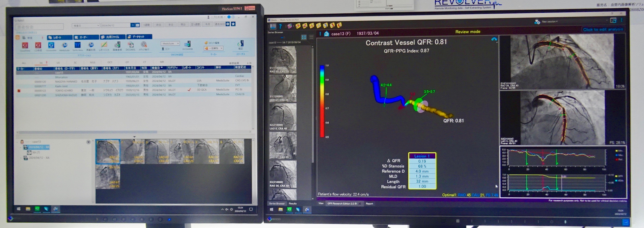Toggle grid thumbnail view in Series Browser

tap(304, 37)
